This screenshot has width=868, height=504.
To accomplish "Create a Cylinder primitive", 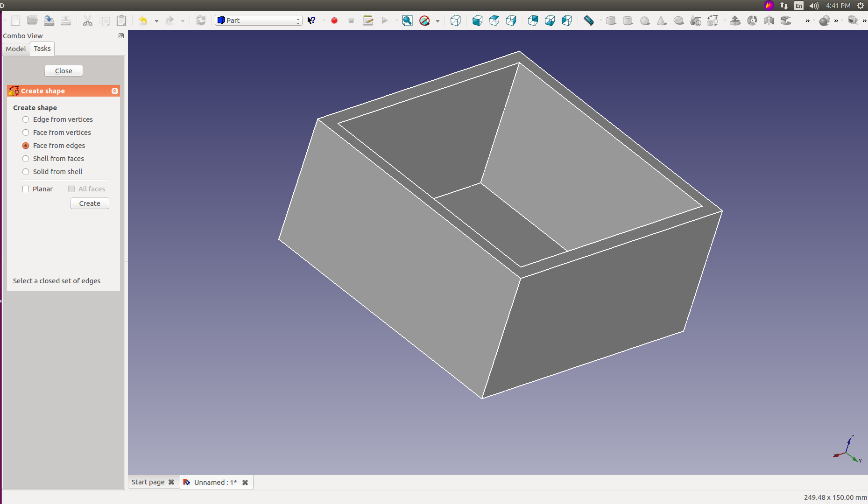I will 628,21.
